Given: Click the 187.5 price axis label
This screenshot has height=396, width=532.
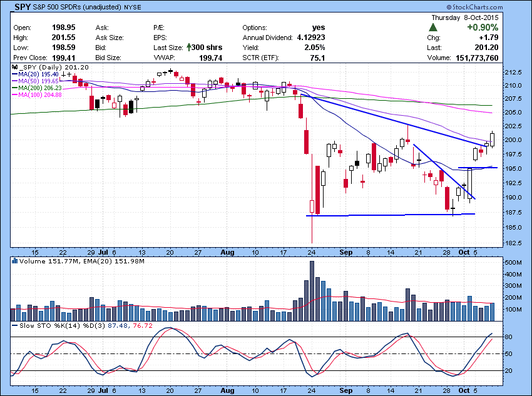Looking at the screenshot, I should pos(513,213).
